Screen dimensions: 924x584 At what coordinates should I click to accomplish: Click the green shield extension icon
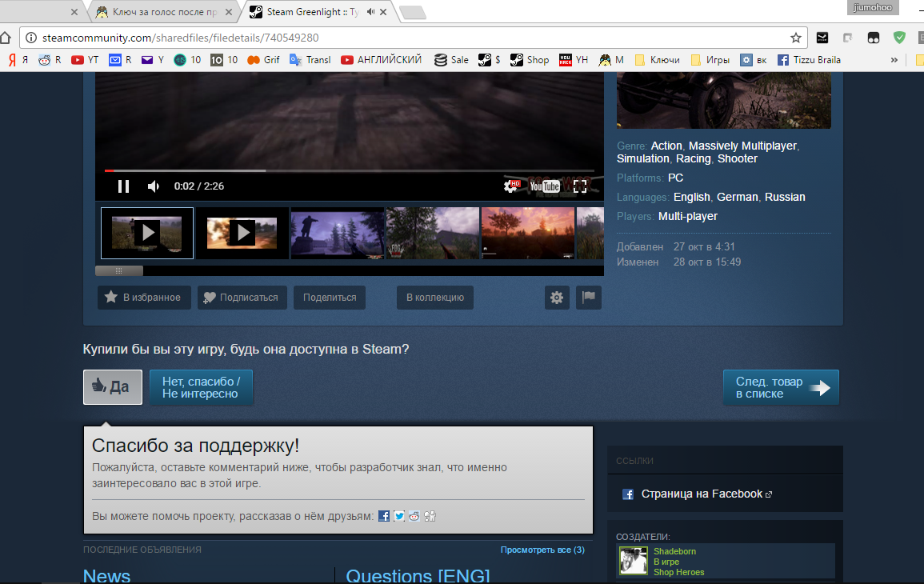click(899, 38)
